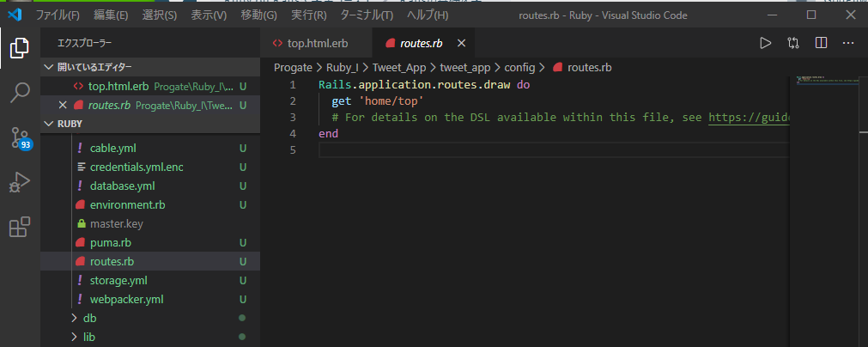Place cursor on empty line 5

pos(552,150)
